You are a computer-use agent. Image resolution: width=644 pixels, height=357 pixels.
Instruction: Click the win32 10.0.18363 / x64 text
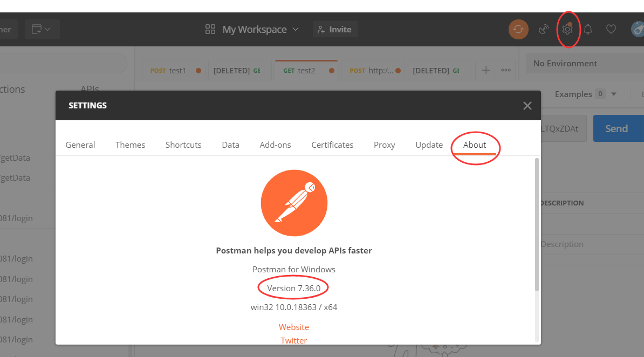click(x=293, y=307)
